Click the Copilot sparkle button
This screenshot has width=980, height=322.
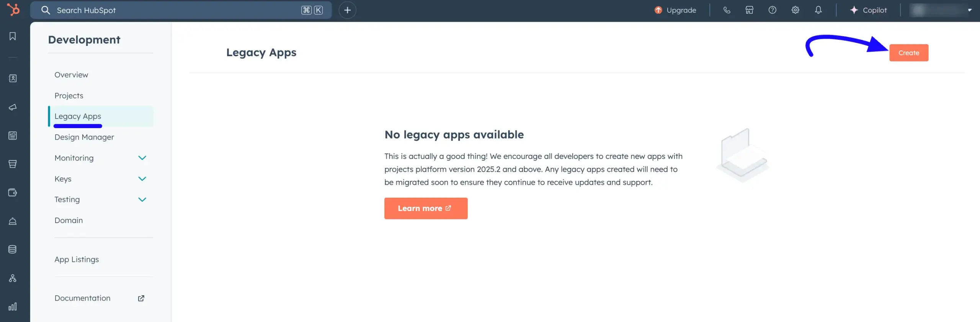point(868,10)
